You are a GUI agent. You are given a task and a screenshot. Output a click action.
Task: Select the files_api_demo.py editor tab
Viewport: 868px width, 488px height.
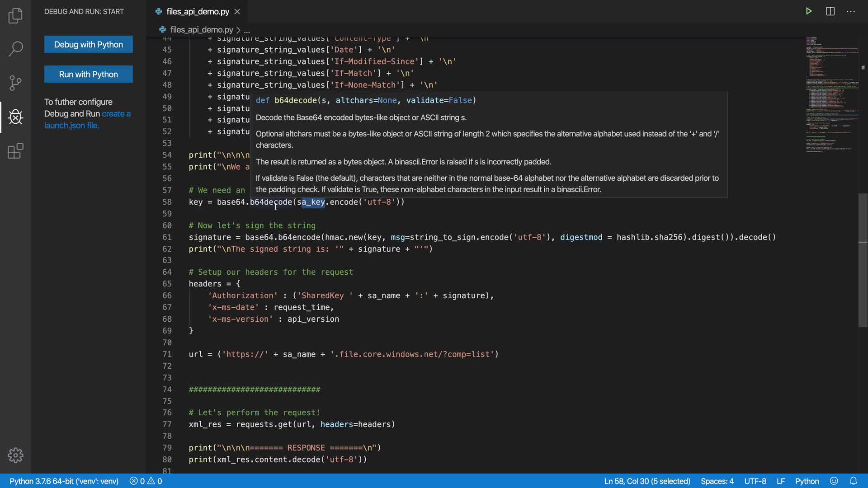click(x=197, y=12)
